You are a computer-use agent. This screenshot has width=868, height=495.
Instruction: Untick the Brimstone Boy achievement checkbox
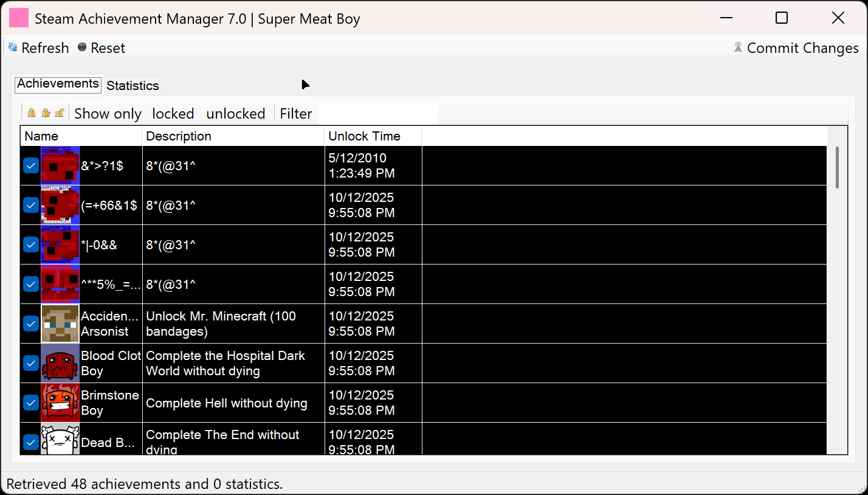tap(31, 403)
